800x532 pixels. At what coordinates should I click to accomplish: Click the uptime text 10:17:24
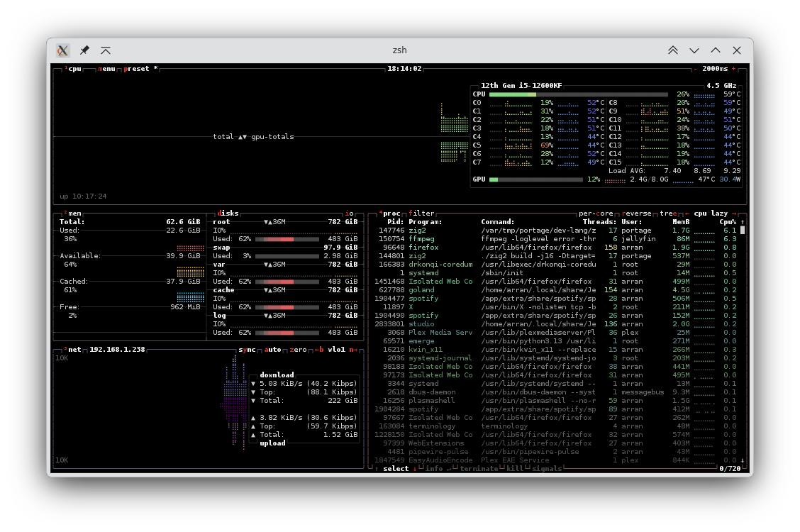(83, 196)
